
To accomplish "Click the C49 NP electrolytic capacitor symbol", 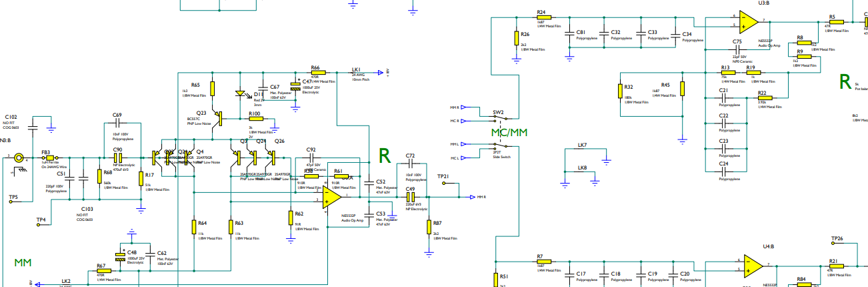I will click(x=411, y=198).
